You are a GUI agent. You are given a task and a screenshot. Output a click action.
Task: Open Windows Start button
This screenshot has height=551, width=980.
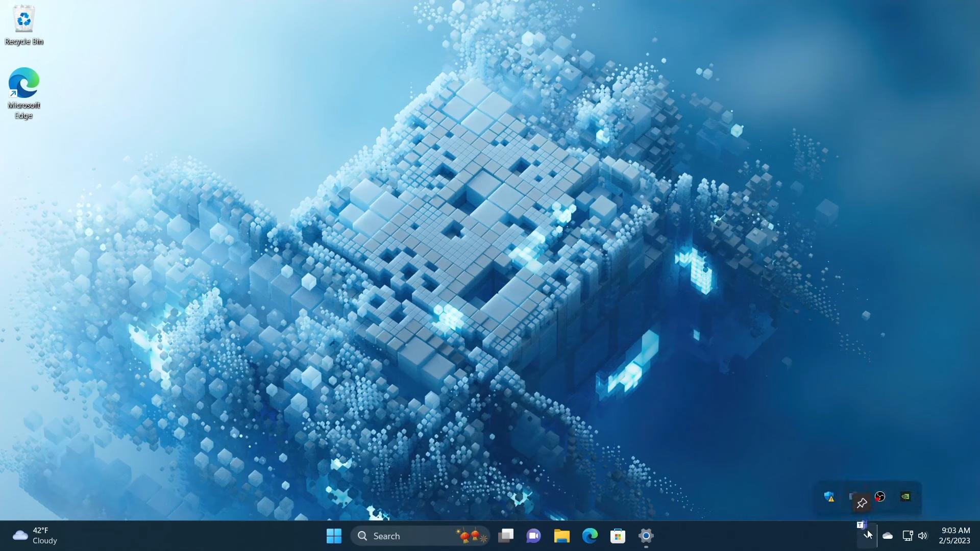coord(334,536)
